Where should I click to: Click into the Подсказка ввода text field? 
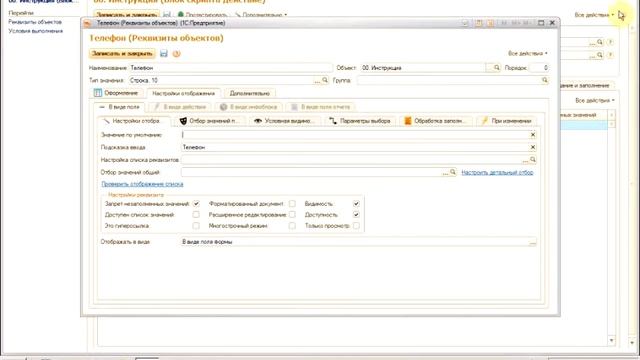pos(355,147)
